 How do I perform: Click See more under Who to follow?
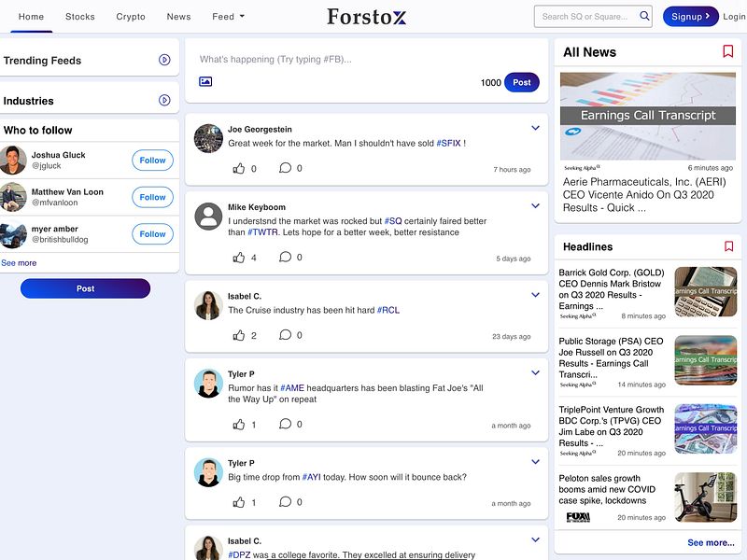[19, 263]
